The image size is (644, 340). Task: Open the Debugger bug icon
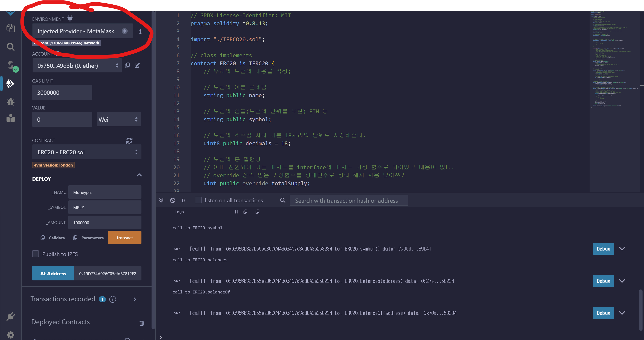pos(11,102)
